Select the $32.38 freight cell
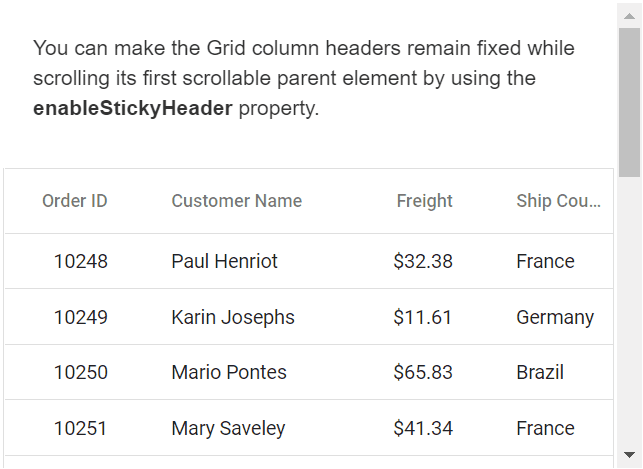643x469 pixels. pos(423,261)
